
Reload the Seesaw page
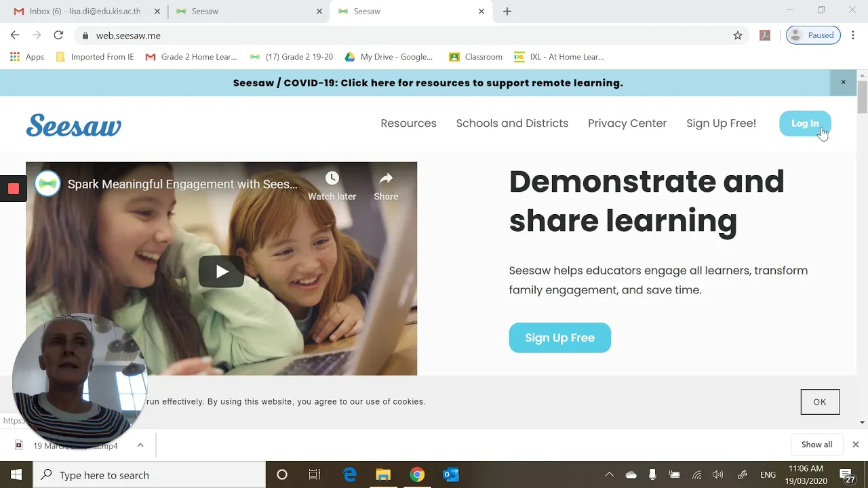pos(58,35)
